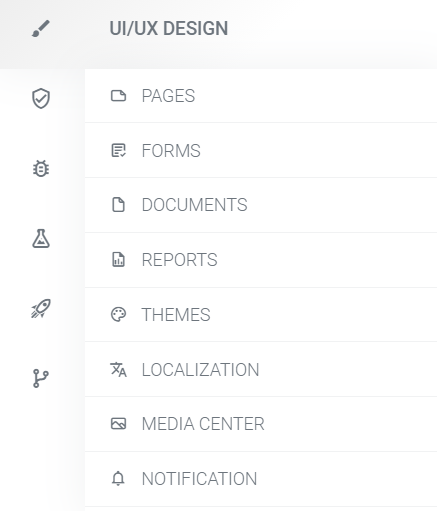Go to Documents in the menu
The image size is (437, 511).
pyautogui.click(x=261, y=205)
